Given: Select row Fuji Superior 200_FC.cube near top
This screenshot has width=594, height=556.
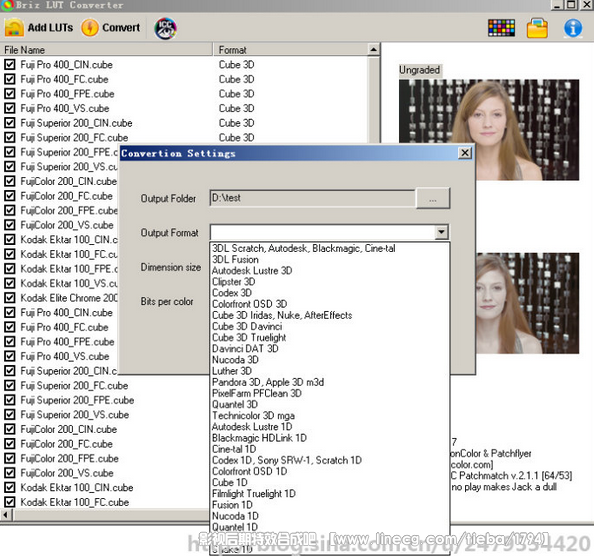Looking at the screenshot, I should coord(74,137).
